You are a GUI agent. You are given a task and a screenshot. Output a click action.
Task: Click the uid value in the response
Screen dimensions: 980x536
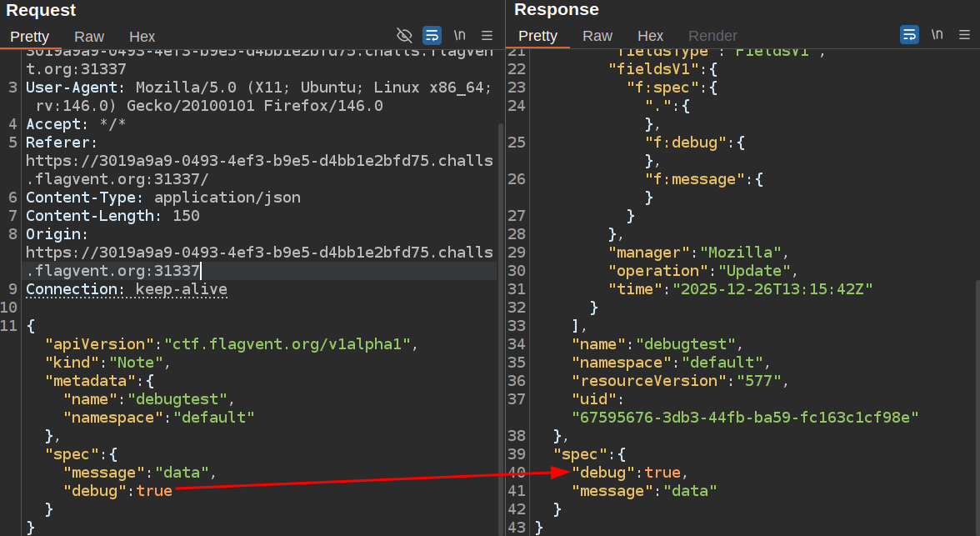(x=745, y=416)
